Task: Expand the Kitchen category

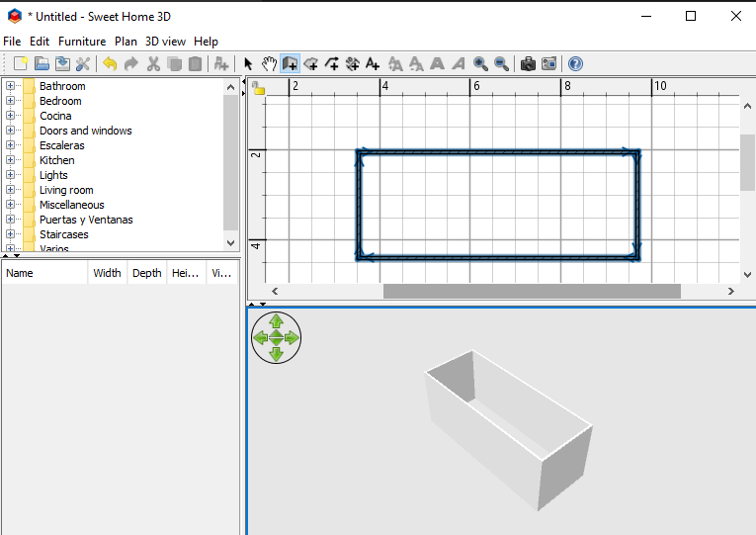Action: pos(10,159)
